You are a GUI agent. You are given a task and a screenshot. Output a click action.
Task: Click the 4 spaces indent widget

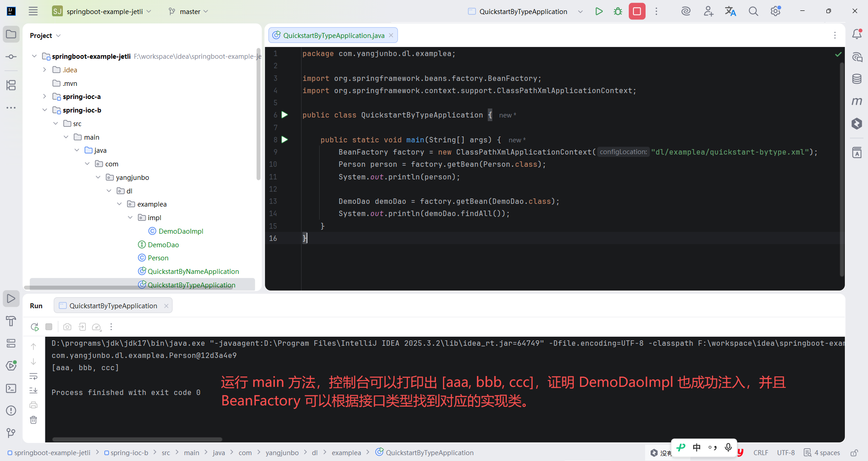point(822,453)
